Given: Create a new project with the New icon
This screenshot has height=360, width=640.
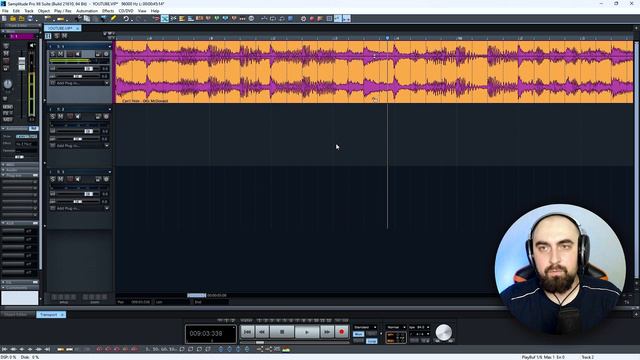Looking at the screenshot, I should [4, 18].
